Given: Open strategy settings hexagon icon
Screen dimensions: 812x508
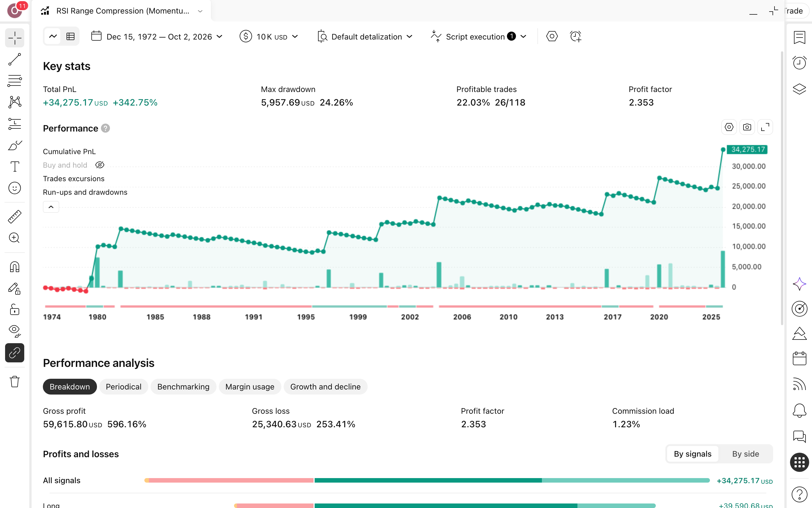Looking at the screenshot, I should click(x=551, y=36).
